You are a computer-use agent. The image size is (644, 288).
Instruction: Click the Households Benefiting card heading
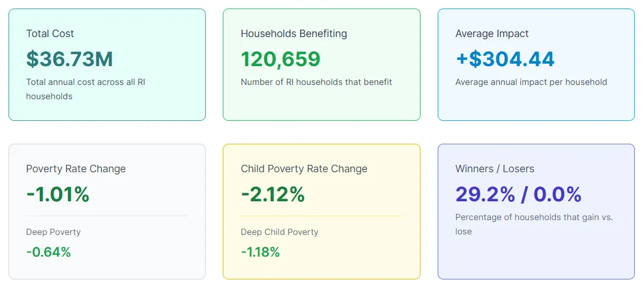coord(294,34)
